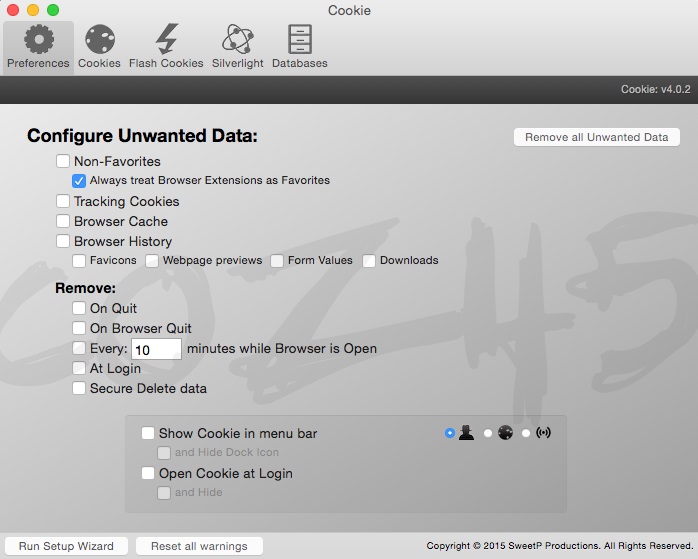Open the Cookies toolbar icon
The image size is (698, 559).
tap(99, 40)
